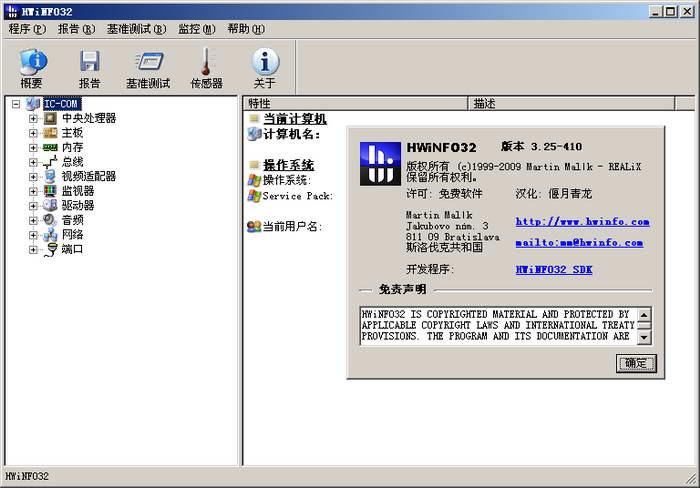Open the 程序(P) menu

coord(27,29)
